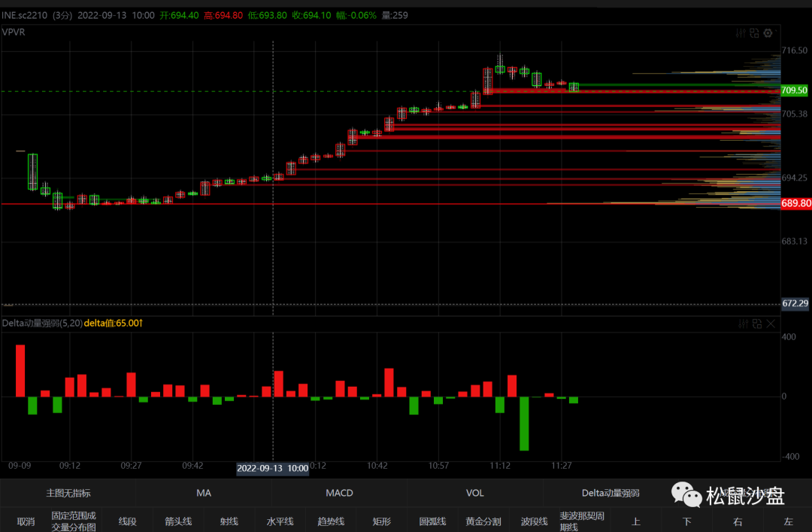812x532 pixels.
Task: Click the 2022-09-13 10:00 crosshair time label
Action: (273, 468)
